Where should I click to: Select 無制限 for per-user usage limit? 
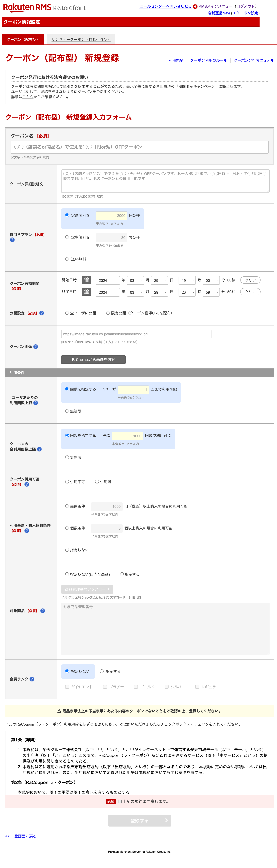coord(67,411)
